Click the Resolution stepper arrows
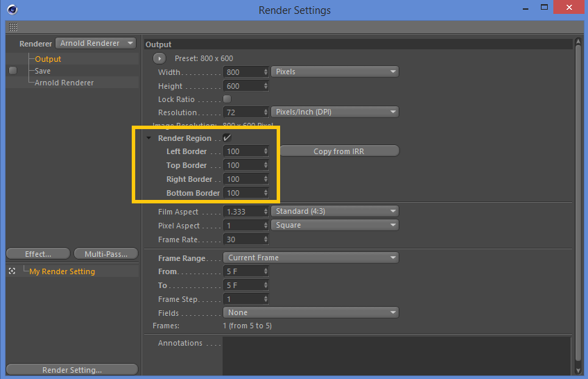The width and height of the screenshot is (588, 379). (x=266, y=112)
